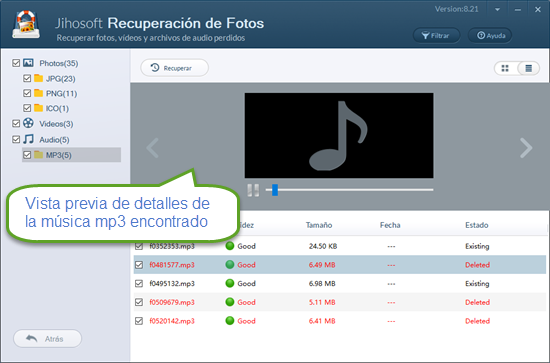Click the Audio music note icon
550x363 pixels.
pos(28,139)
